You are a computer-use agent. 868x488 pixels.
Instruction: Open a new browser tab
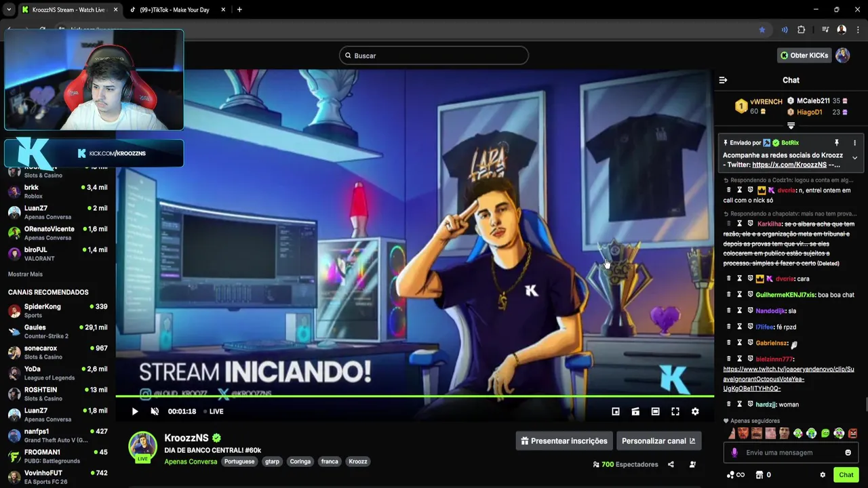point(239,9)
